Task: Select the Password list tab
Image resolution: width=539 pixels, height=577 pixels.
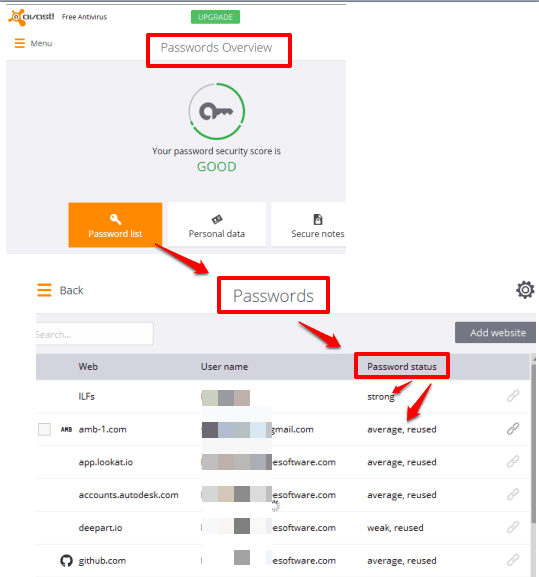Action: click(x=115, y=224)
